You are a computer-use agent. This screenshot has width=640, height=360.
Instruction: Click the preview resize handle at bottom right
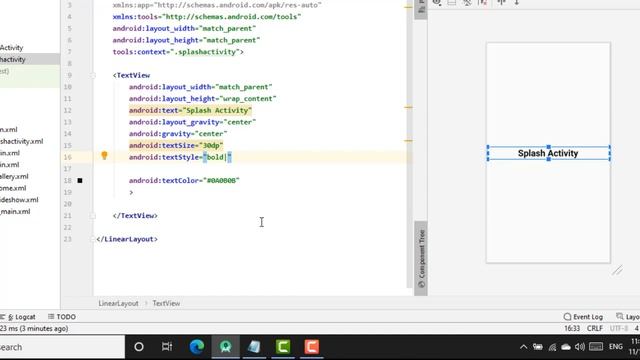[617, 270]
